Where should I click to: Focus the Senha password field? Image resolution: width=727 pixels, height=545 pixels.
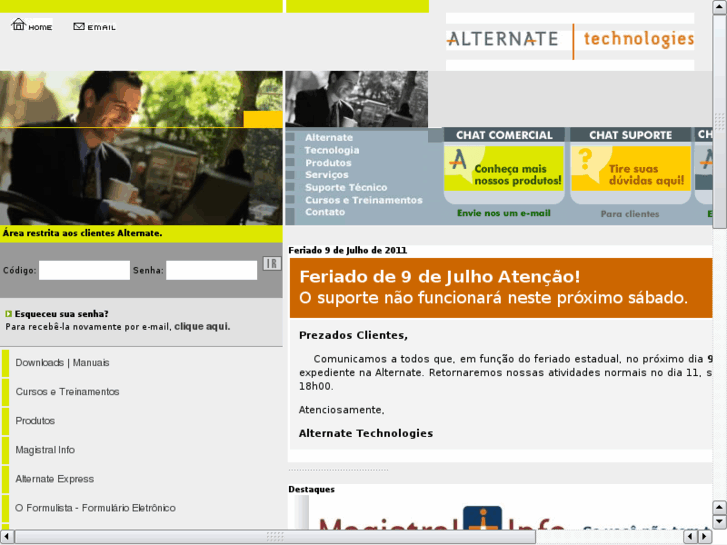coord(211,270)
